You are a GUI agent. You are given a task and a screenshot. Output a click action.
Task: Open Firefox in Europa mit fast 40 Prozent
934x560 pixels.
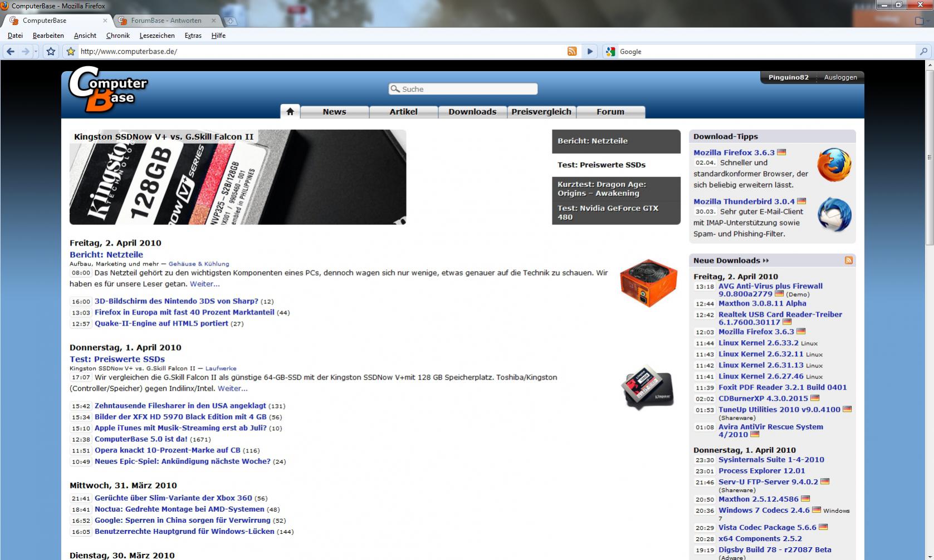coord(184,312)
